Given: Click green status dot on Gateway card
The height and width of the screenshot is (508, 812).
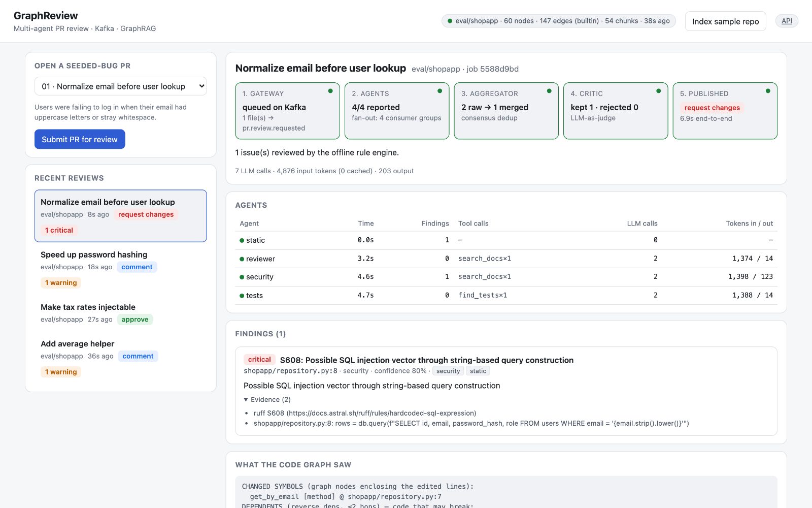Looking at the screenshot, I should point(330,91).
